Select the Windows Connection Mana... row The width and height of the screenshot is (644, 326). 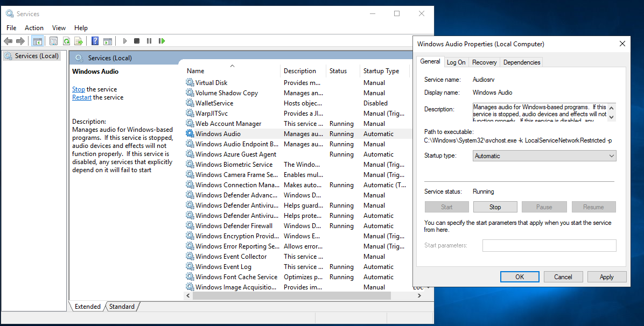pos(298,185)
